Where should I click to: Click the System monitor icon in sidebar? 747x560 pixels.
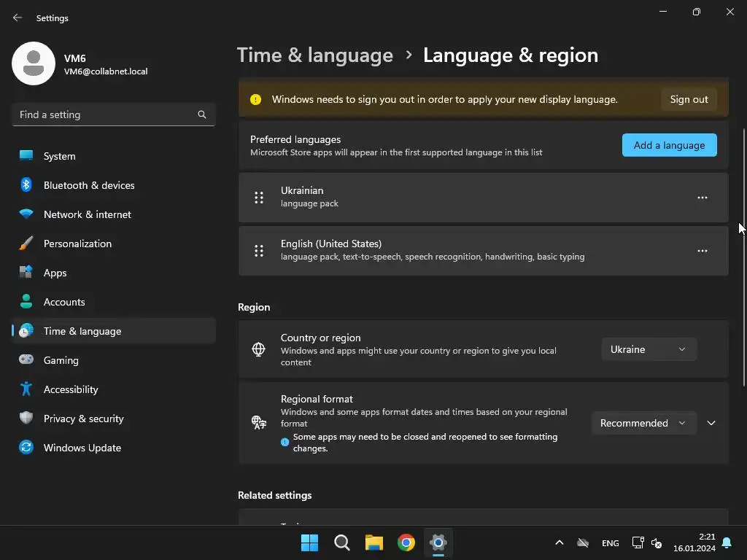coord(26,155)
